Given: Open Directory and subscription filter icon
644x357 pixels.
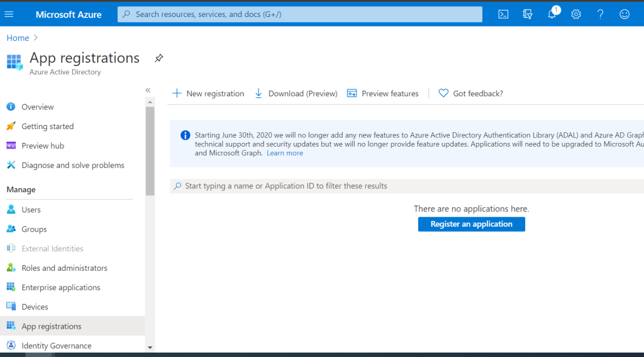Looking at the screenshot, I should pos(528,14).
